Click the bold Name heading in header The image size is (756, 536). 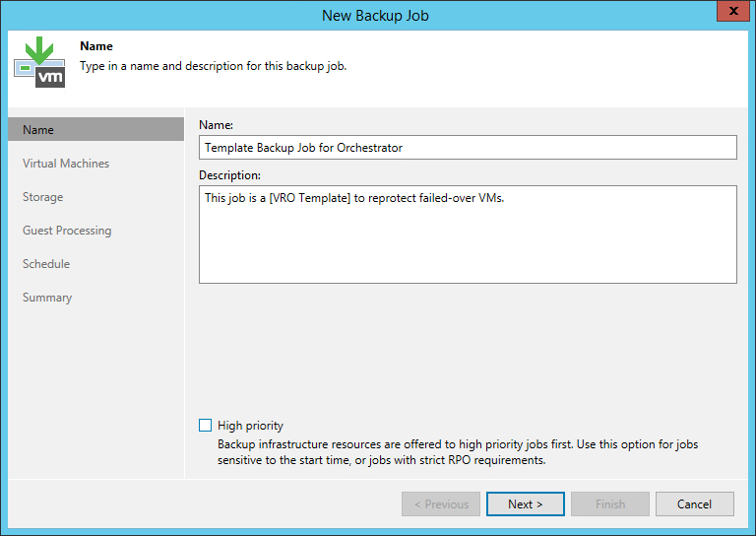pyautogui.click(x=96, y=46)
